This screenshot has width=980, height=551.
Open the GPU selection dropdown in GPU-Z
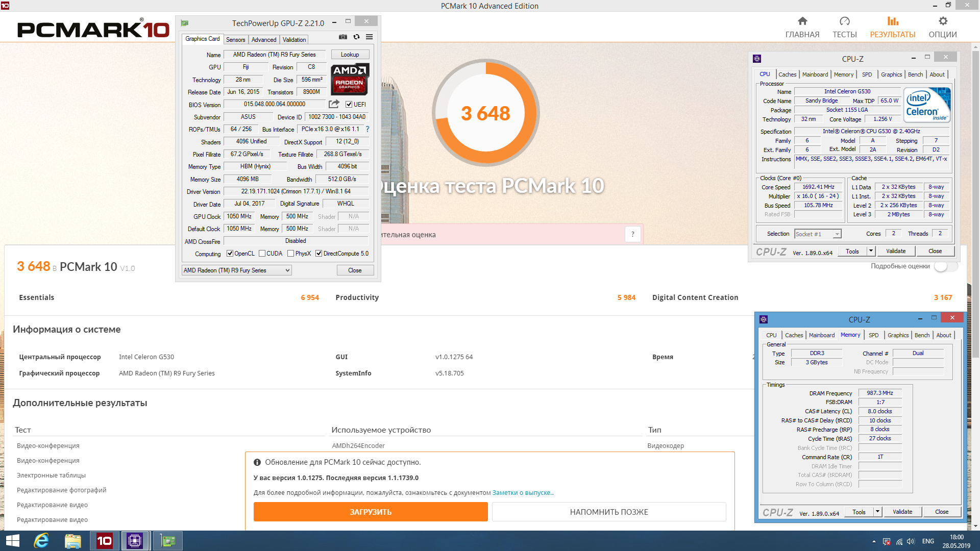point(237,270)
